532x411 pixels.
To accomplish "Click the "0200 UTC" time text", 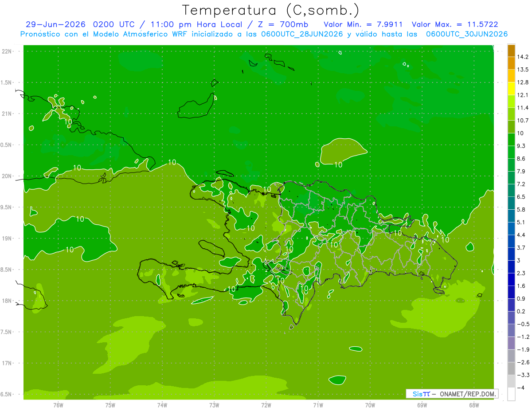I will pos(113,24).
